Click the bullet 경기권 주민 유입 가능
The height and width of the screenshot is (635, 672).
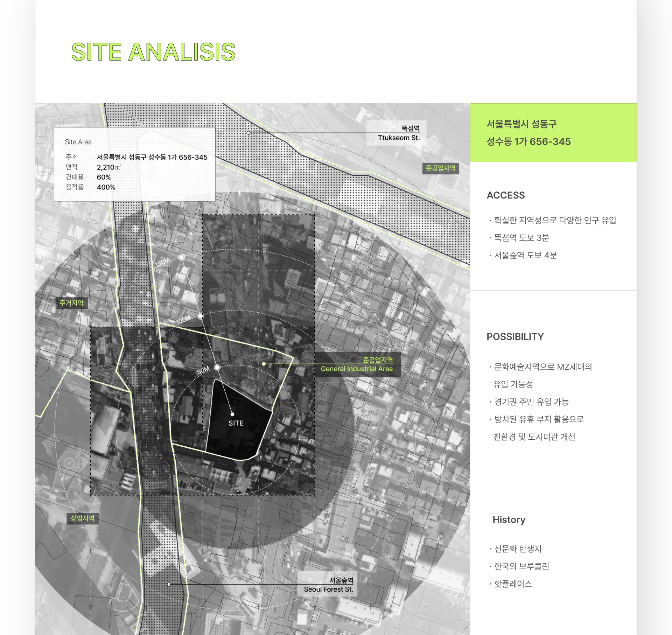[529, 402]
